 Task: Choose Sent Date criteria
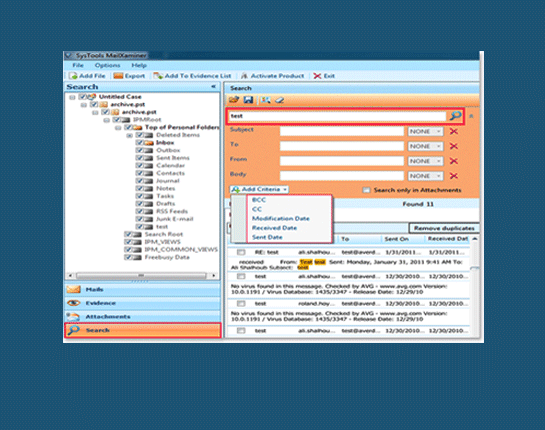point(267,237)
